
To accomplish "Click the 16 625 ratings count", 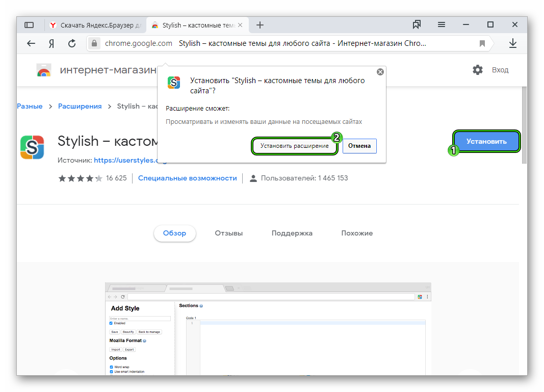I will point(116,178).
